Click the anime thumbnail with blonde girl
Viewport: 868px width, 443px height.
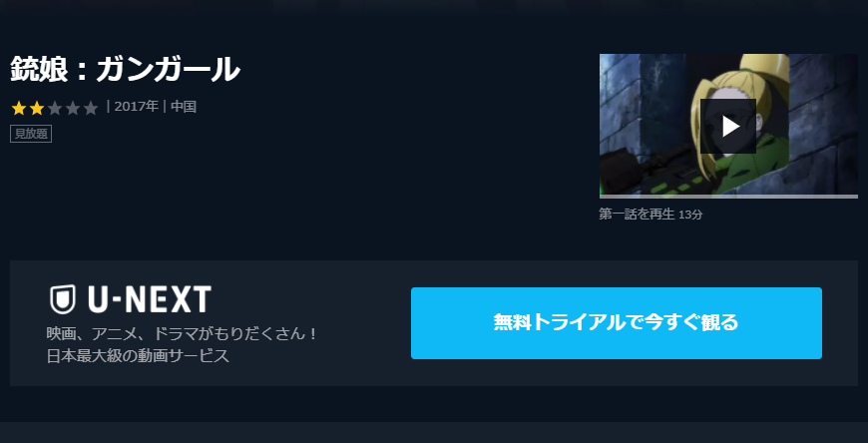[x=728, y=124]
